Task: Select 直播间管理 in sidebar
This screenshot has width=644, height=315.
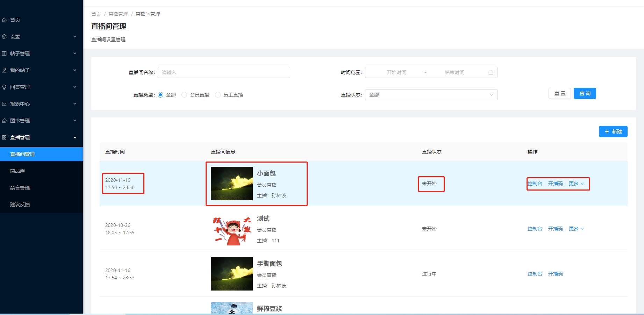Action: (41, 154)
